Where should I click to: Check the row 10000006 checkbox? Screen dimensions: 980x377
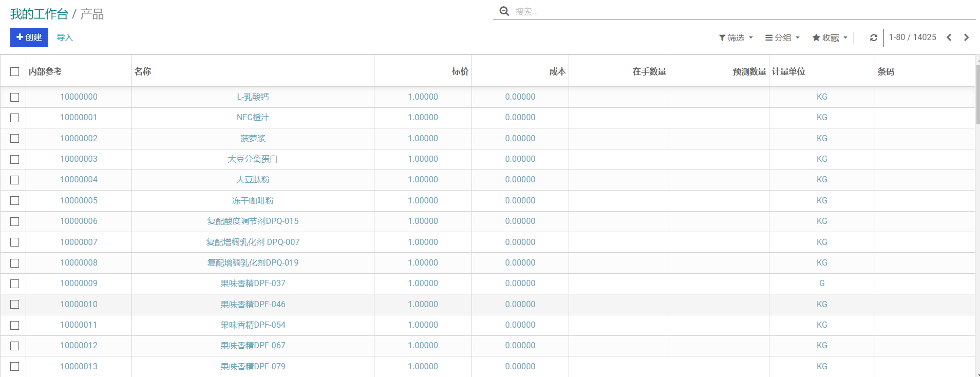coord(14,221)
